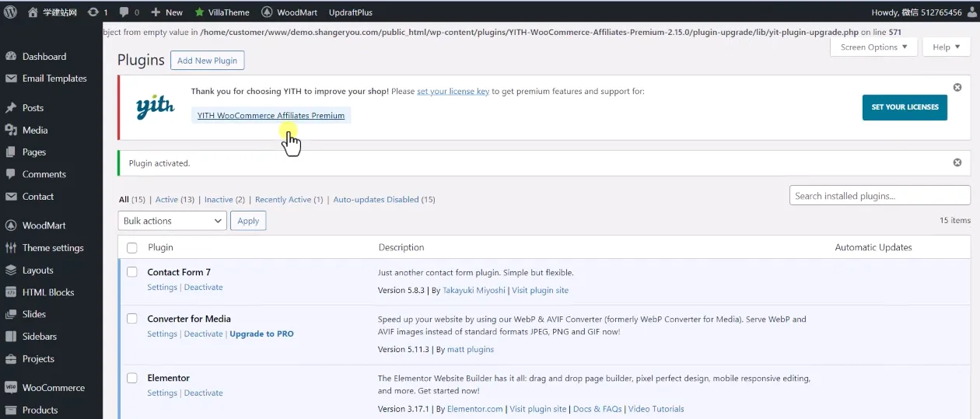Open Theme settings in the sidebar
Image resolution: width=980 pixels, height=419 pixels.
click(x=53, y=248)
